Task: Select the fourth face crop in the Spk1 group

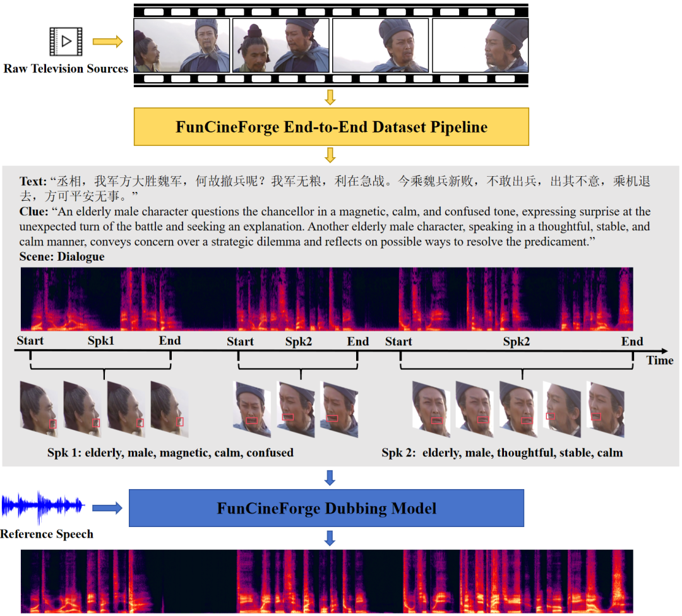Action: (x=170, y=408)
